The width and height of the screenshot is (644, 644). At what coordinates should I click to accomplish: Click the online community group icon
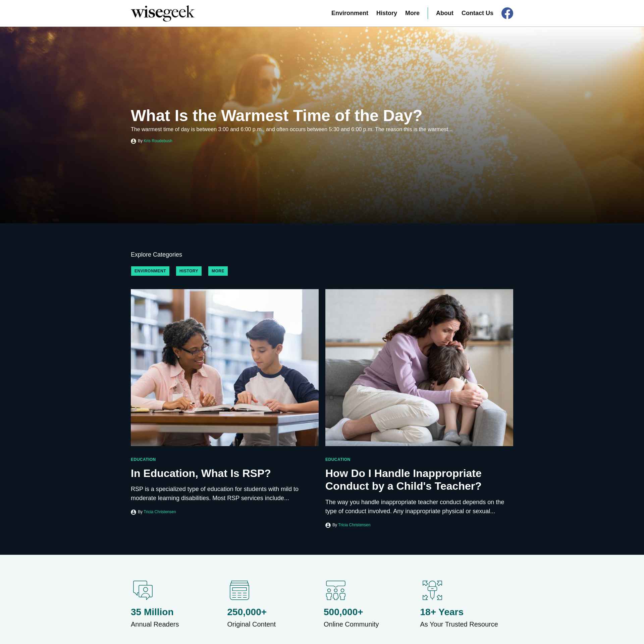[335, 590]
